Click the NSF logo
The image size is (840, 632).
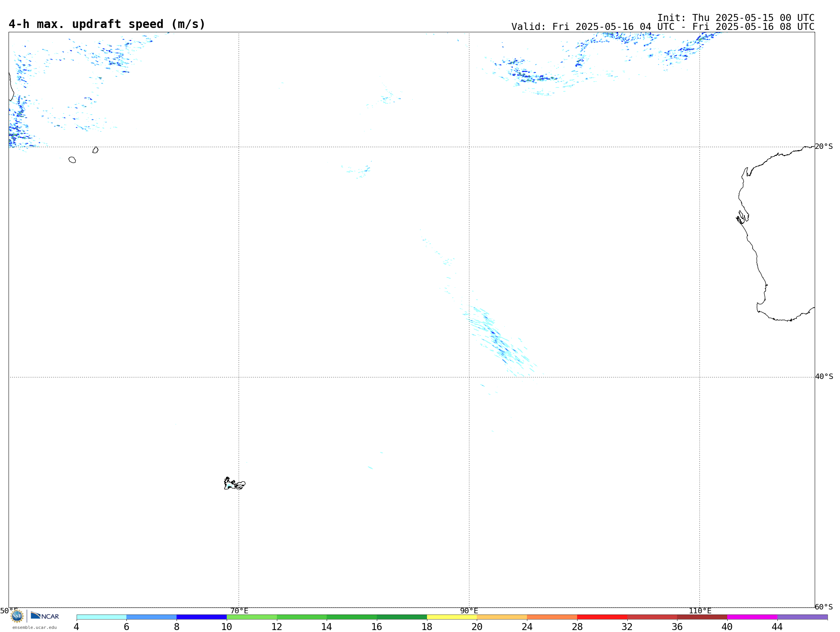17,616
